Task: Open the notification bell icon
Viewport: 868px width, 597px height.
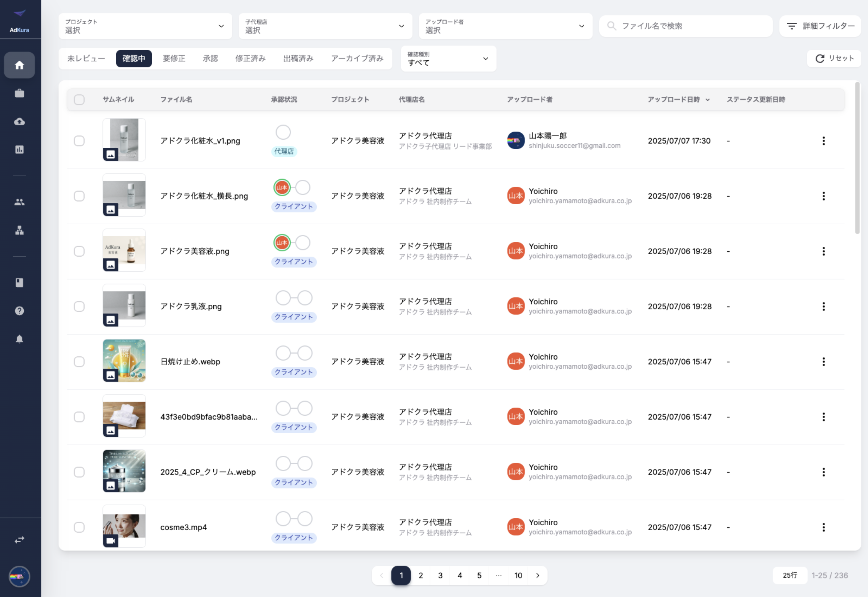Action: click(19, 339)
